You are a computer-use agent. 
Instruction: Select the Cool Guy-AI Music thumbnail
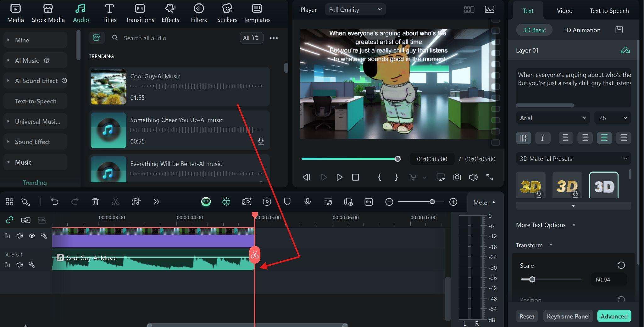tap(108, 87)
